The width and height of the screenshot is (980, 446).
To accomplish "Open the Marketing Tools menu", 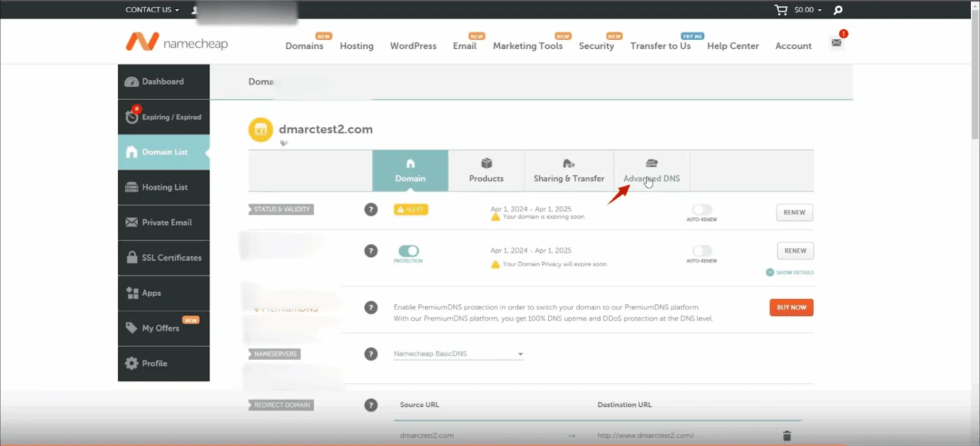I will point(528,46).
